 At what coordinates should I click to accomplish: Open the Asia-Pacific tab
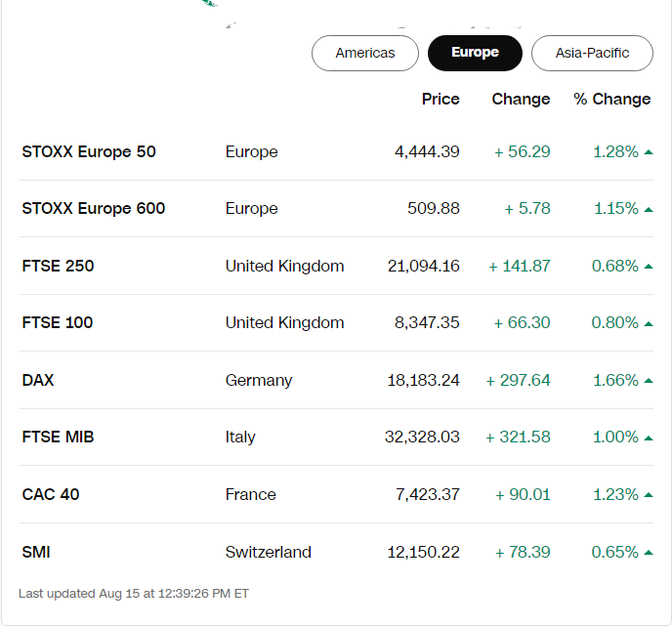[x=592, y=53]
